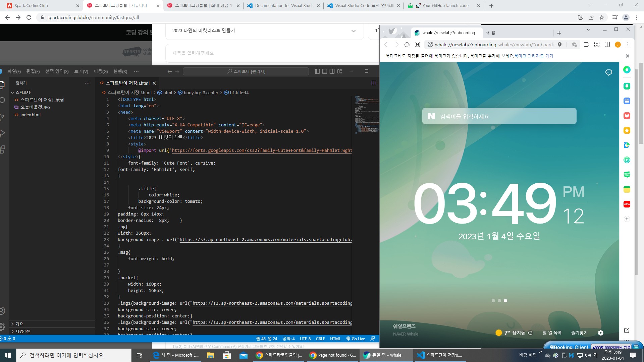Open 할 일 목록 on Whale new tab
Screen dimensions: 644x362
552,333
